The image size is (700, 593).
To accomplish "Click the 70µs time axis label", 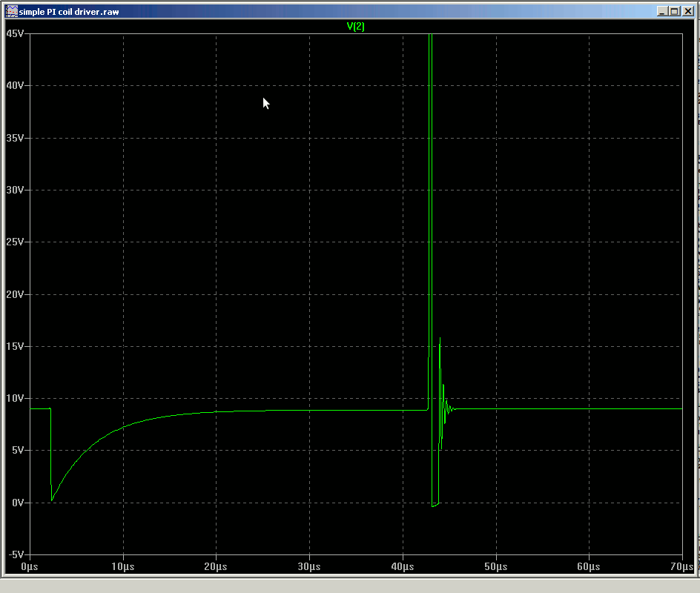I will click(x=681, y=566).
